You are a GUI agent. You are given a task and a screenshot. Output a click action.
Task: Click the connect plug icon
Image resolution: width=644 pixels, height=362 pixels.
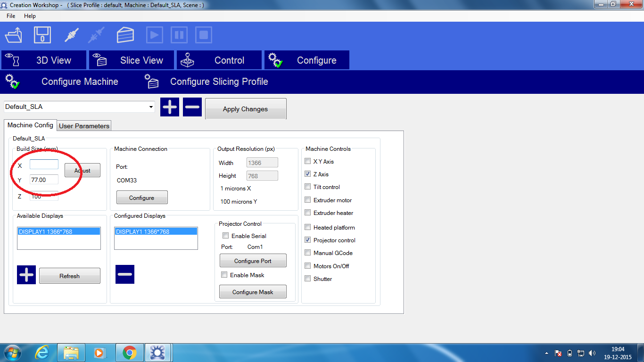[71, 35]
